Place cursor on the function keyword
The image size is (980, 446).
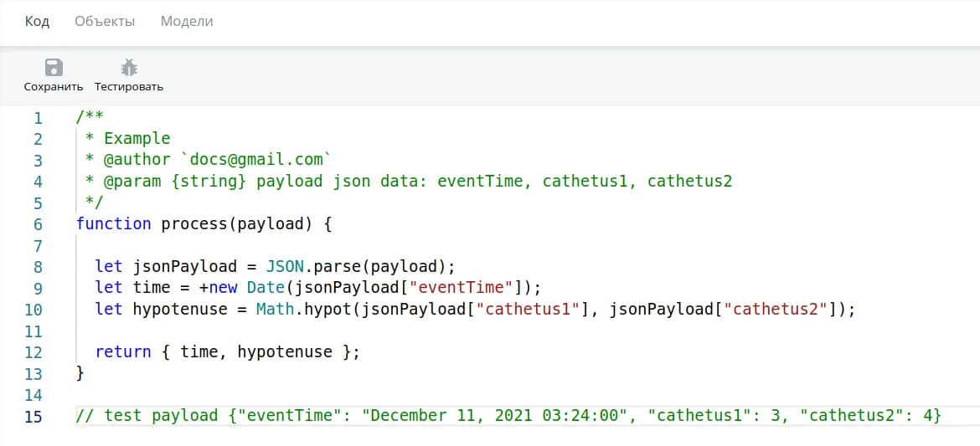113,224
